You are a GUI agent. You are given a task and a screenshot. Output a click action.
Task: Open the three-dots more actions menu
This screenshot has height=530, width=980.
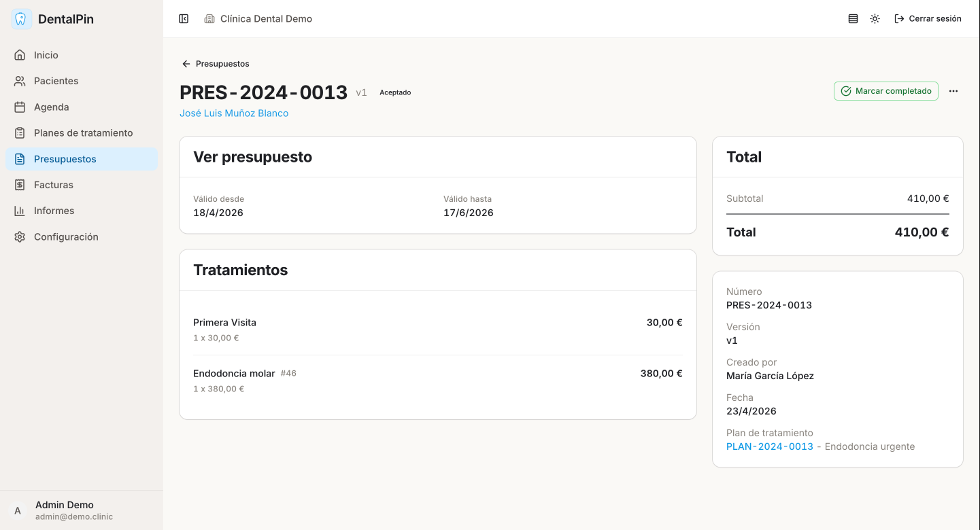click(x=953, y=91)
